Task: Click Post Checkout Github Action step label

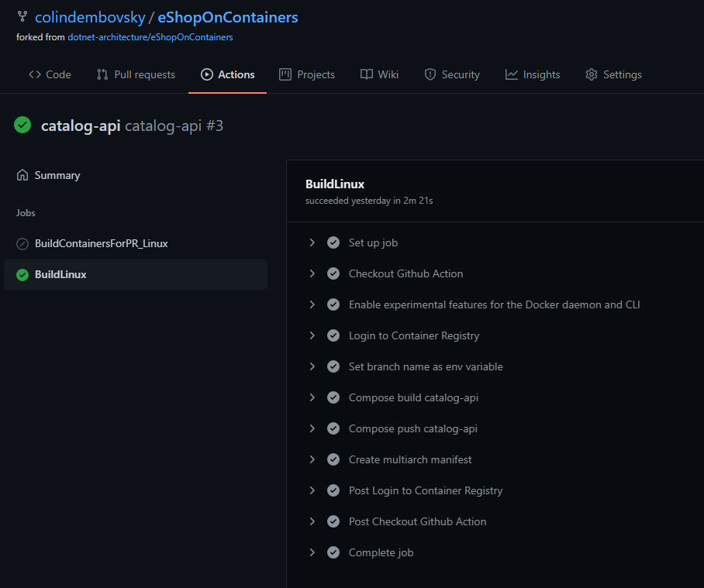Action: 418,521
